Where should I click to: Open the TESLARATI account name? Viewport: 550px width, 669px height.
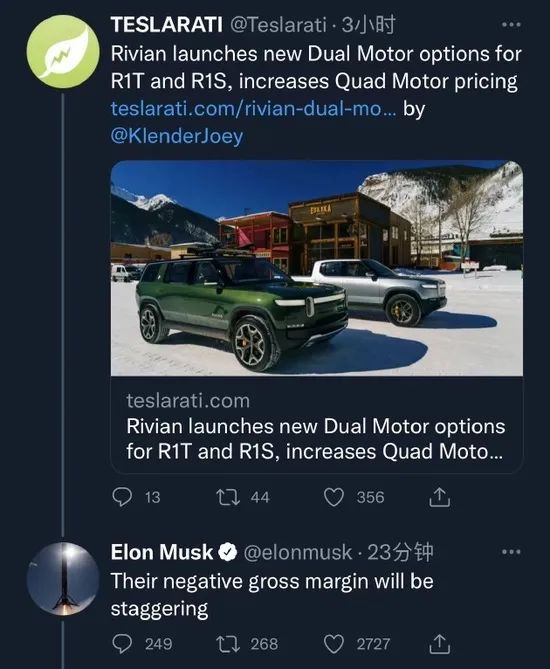pyautogui.click(x=166, y=25)
